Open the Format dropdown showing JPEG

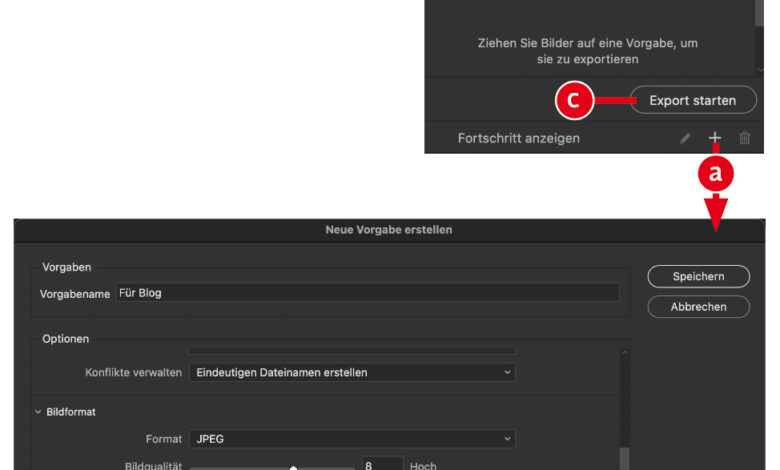[352, 439]
